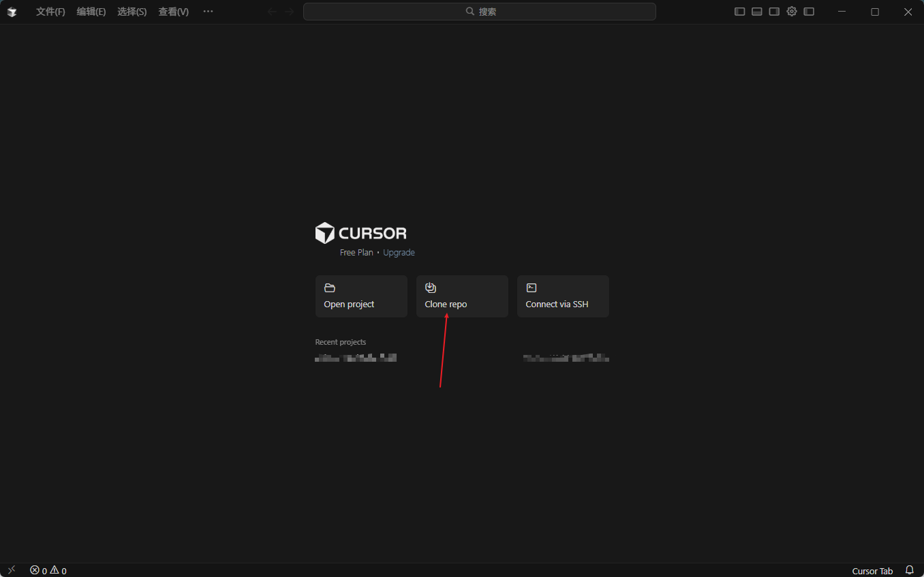924x577 pixels.
Task: Follow the Upgrade link
Action: 399,253
